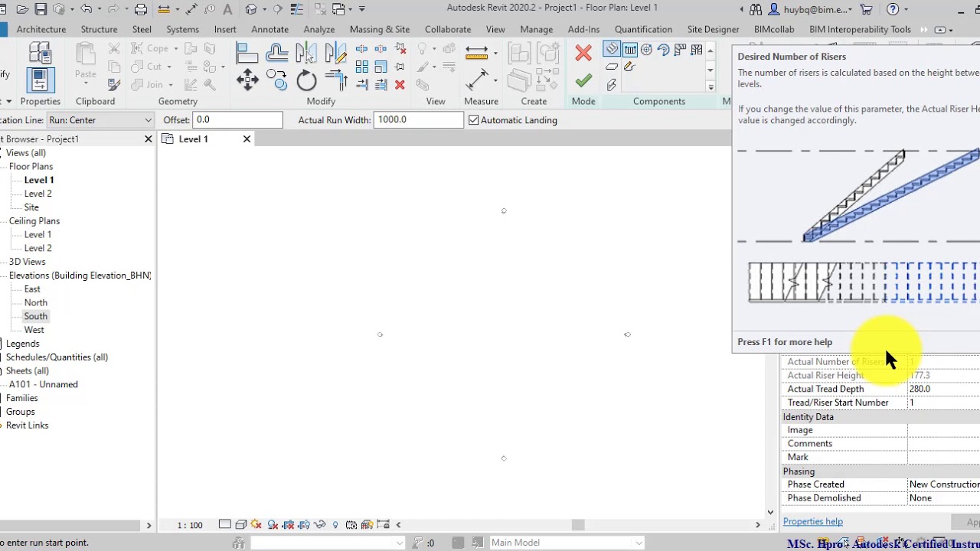Select the Center-Ends Spiral run icon
Screen dimensions: 980x551
point(664,50)
